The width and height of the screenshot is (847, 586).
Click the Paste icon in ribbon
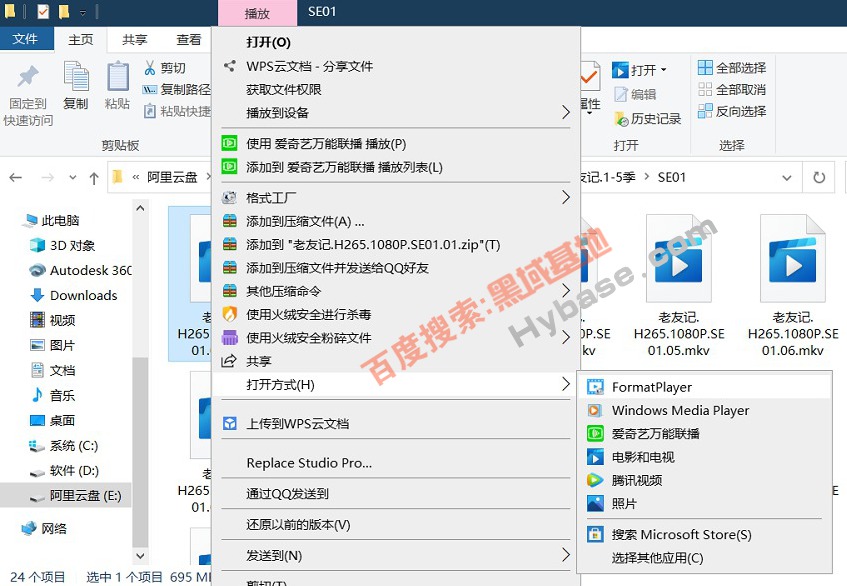click(117, 77)
